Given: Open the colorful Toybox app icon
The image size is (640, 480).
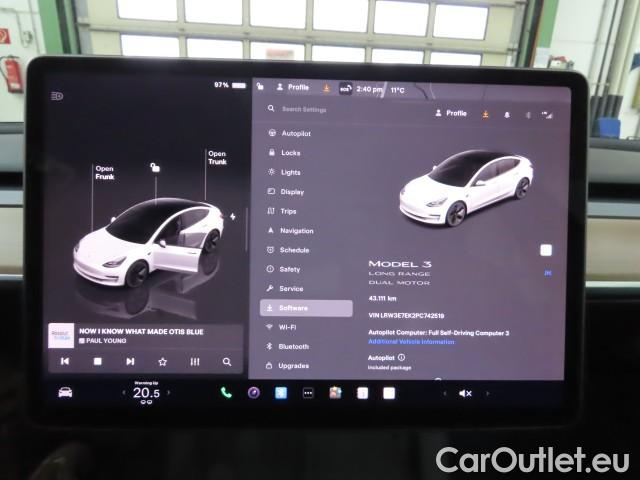Looking at the screenshot, I should [x=335, y=393].
